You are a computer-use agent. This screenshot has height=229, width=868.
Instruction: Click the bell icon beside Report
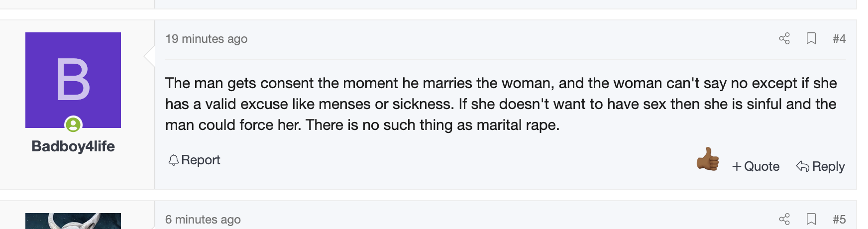[173, 160]
